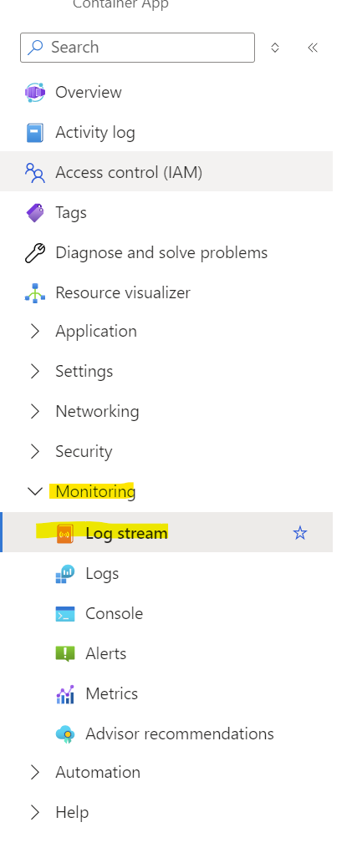This screenshot has height=868, width=357.
Task: Open the Diagnose and solve problems wrench icon
Action: tap(35, 253)
